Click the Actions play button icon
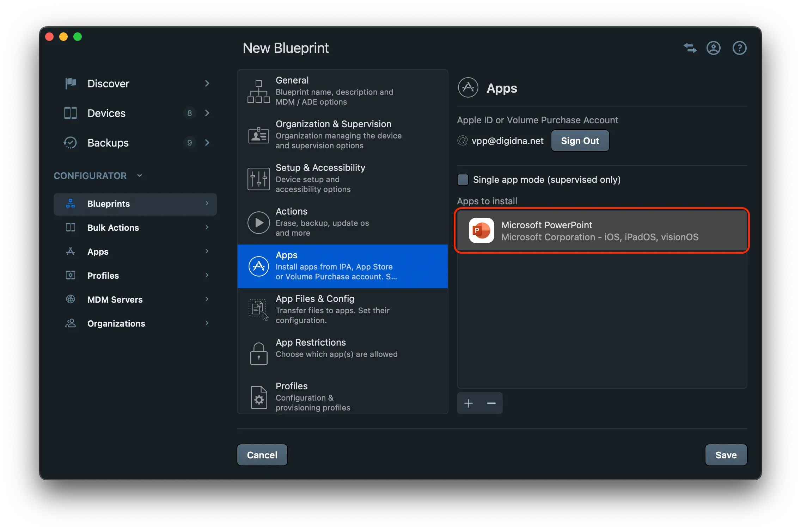Image resolution: width=801 pixels, height=532 pixels. [258, 222]
